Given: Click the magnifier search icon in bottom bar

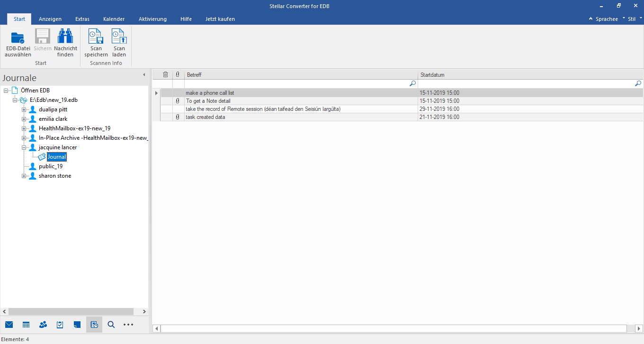Looking at the screenshot, I should coord(111,325).
